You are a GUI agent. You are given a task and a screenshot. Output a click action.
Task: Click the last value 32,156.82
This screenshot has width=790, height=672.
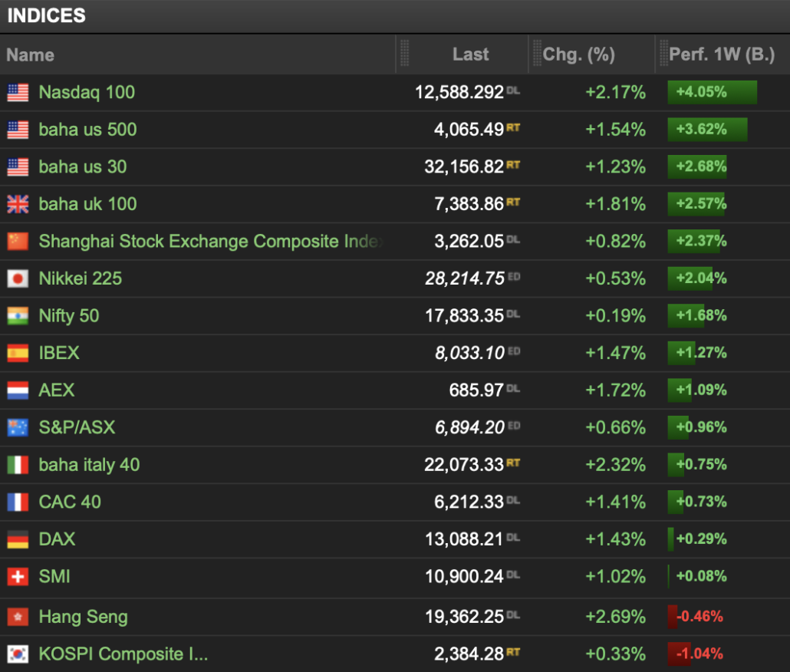coord(464,166)
